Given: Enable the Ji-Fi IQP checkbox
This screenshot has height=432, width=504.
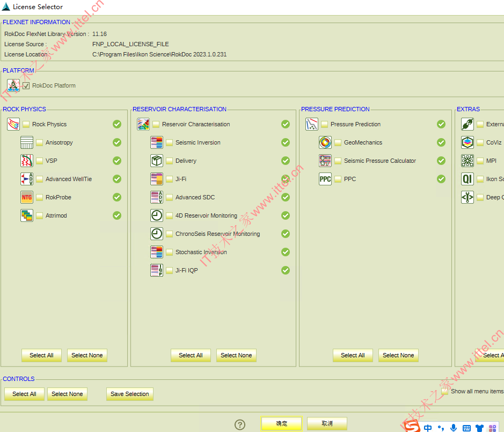Looking at the screenshot, I should click(x=170, y=270).
